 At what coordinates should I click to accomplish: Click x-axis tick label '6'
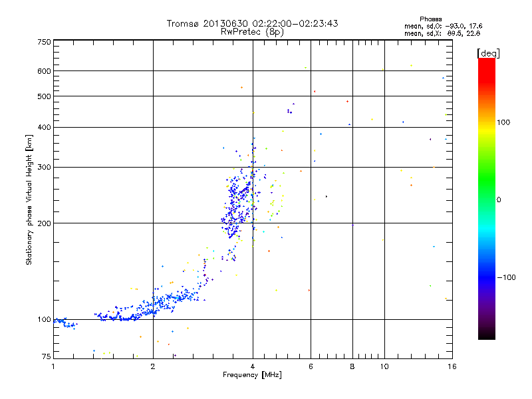(x=311, y=366)
